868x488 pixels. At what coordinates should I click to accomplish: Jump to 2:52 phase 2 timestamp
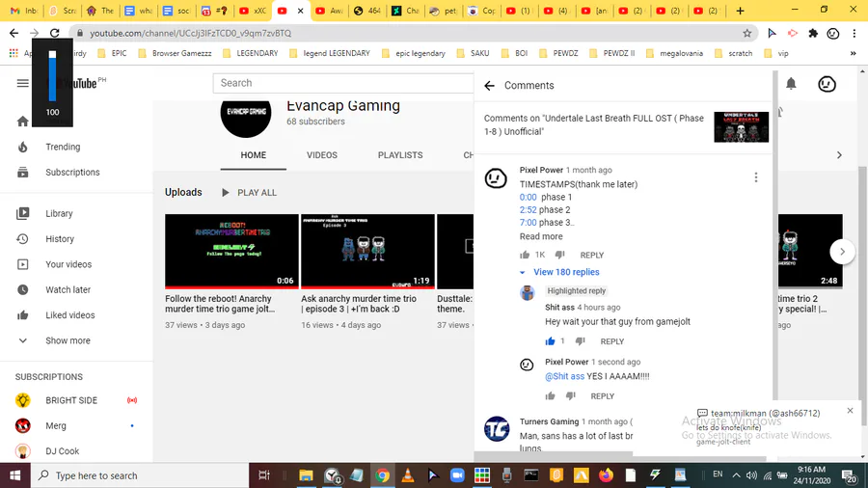(529, 209)
